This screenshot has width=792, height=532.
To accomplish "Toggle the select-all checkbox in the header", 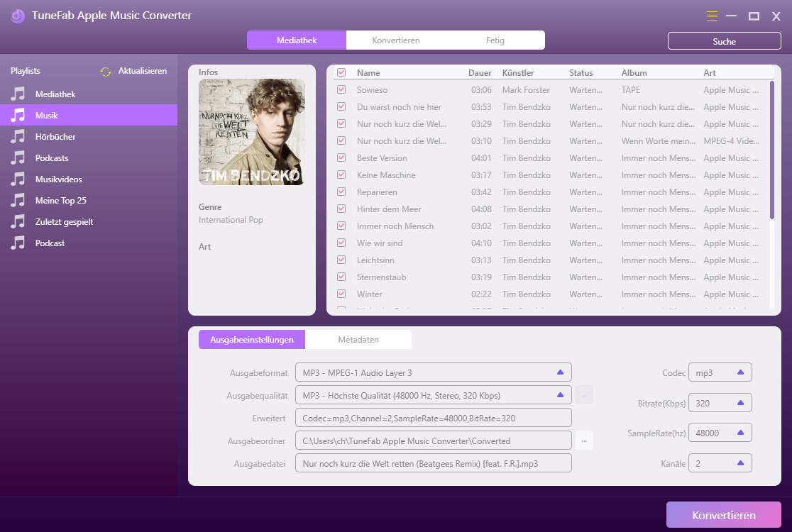I will pyautogui.click(x=341, y=72).
